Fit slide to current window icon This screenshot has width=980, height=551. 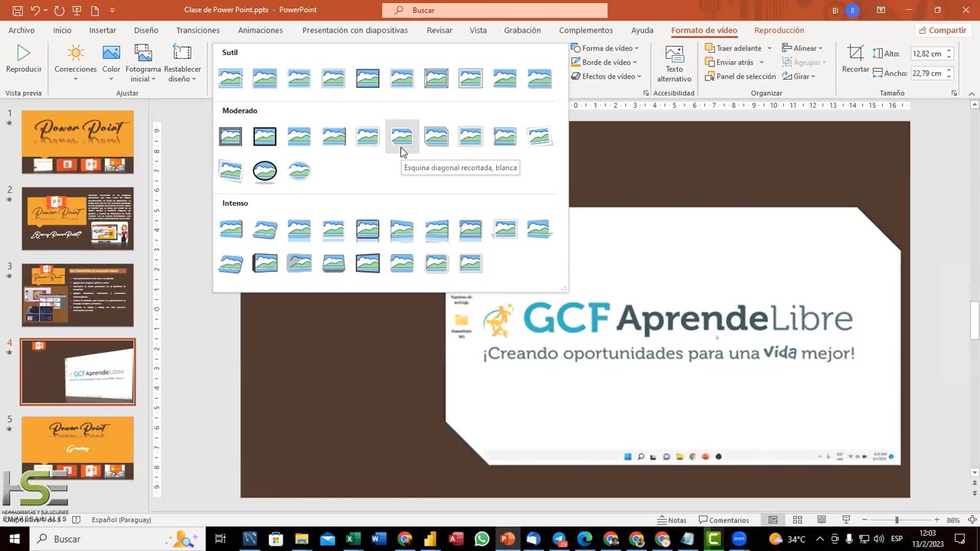971,520
